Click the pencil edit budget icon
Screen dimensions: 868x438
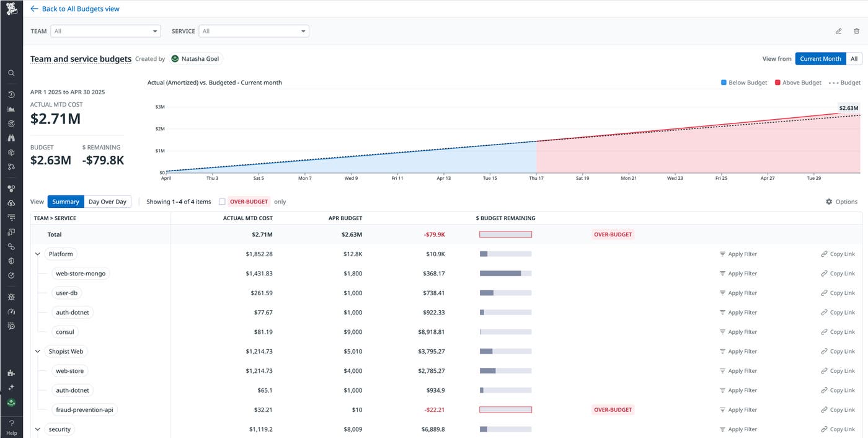838,31
